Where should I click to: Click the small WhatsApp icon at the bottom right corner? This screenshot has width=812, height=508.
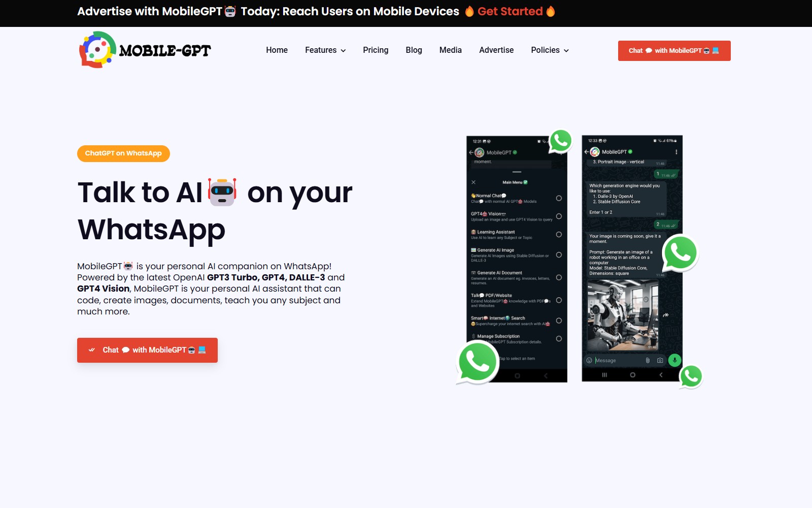(691, 377)
